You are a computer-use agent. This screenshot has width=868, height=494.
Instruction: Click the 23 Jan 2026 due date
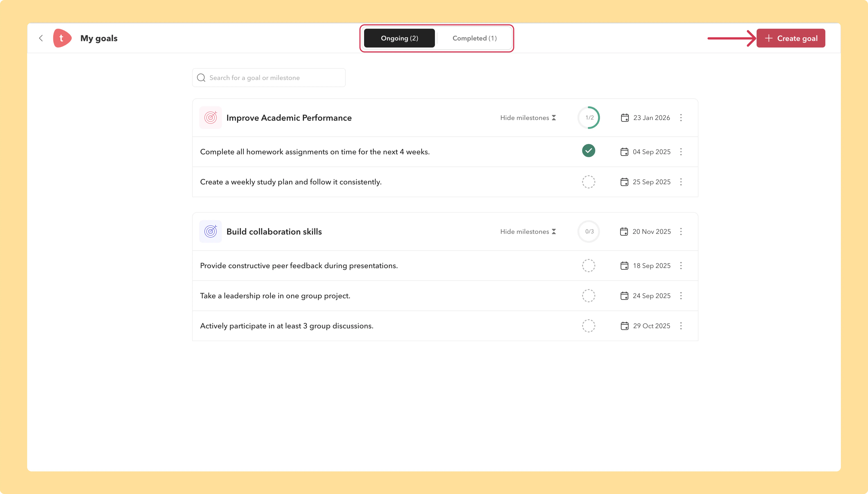[652, 118]
